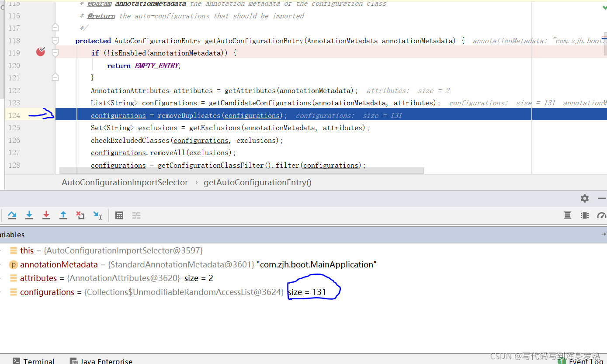Viewport: 607px width, 364px height.
Task: Open the Evaluate Expression calculator
Action: 119,215
